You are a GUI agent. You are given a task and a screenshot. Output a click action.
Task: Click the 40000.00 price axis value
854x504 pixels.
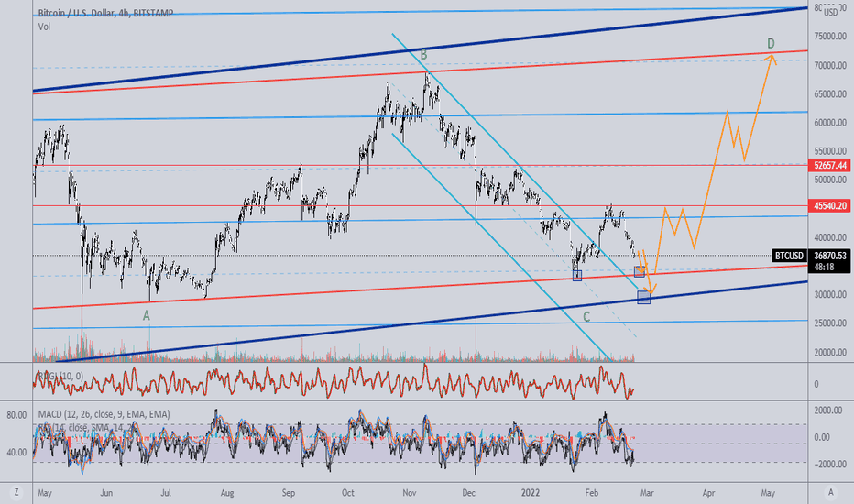[x=830, y=237]
